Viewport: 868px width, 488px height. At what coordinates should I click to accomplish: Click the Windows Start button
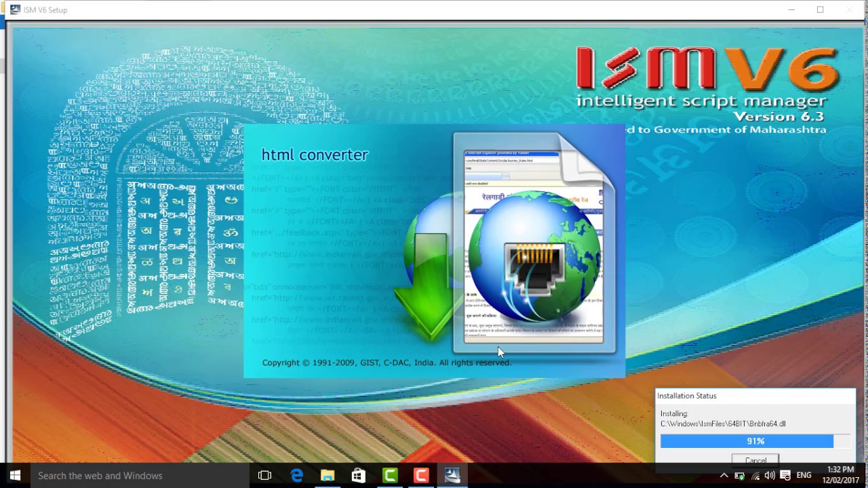(15, 476)
